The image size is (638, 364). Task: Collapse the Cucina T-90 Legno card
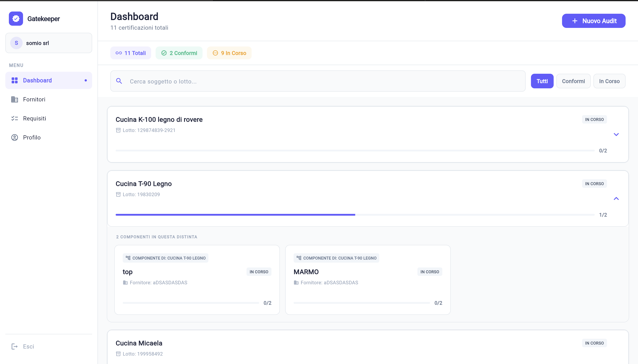[x=616, y=199]
